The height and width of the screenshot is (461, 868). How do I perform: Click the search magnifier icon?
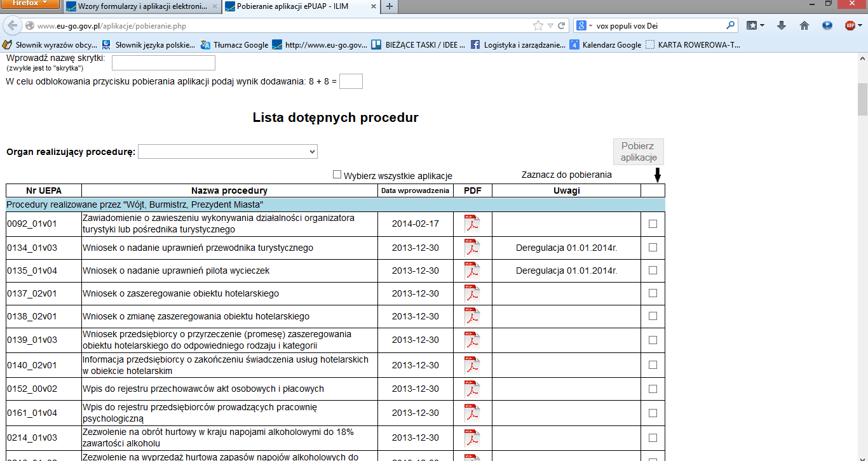click(x=730, y=26)
